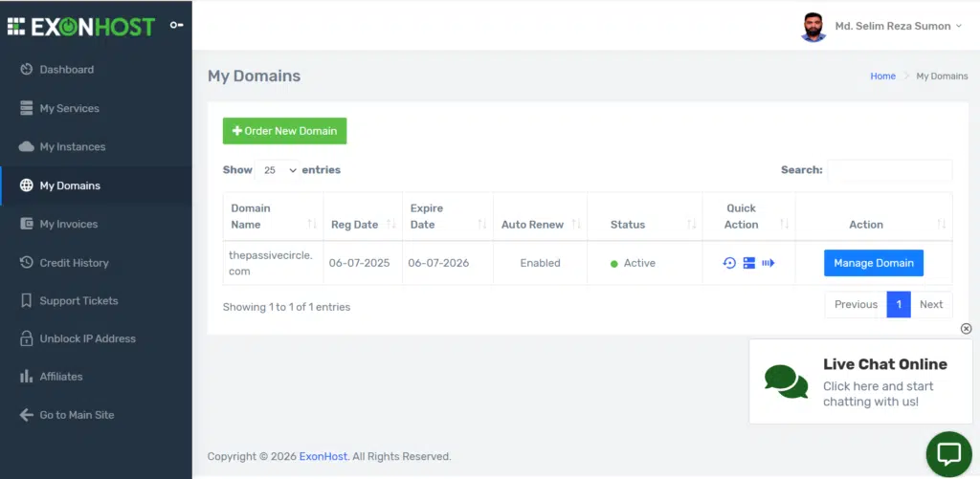The image size is (980, 479).
Task: Click the Manage Domain button
Action: (x=873, y=263)
